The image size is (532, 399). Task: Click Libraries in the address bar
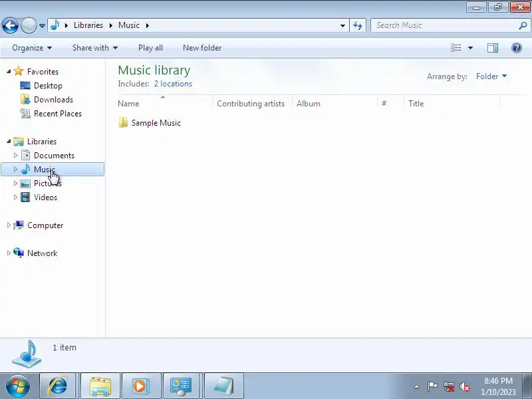[x=88, y=25]
